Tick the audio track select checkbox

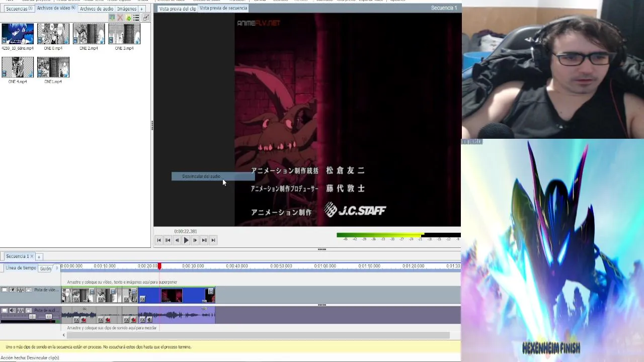pyautogui.click(x=5, y=310)
